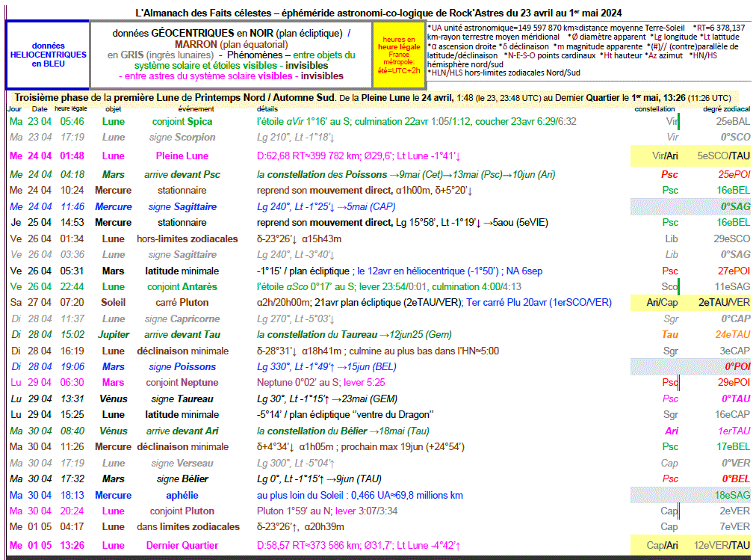Click 'conjoint Spica' event text
Viewport: 756px width, 560px height.
(182, 122)
